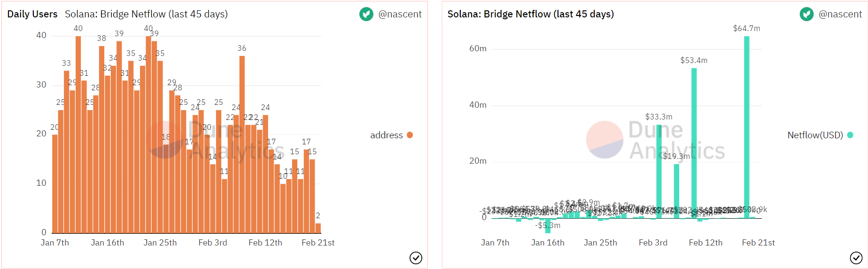Click the Dune Analytics watermark logo on right chart

tap(604, 140)
